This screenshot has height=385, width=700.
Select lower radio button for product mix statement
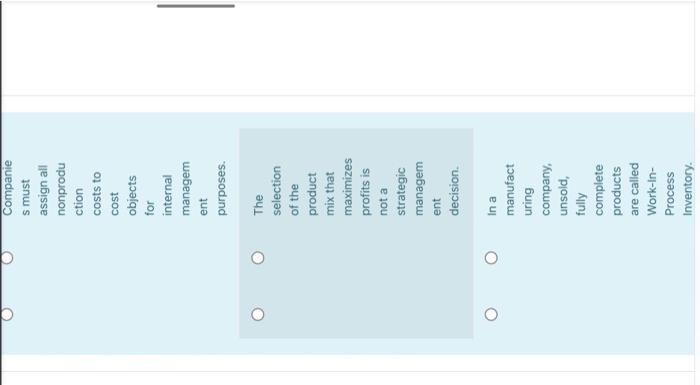pyautogui.click(x=258, y=314)
